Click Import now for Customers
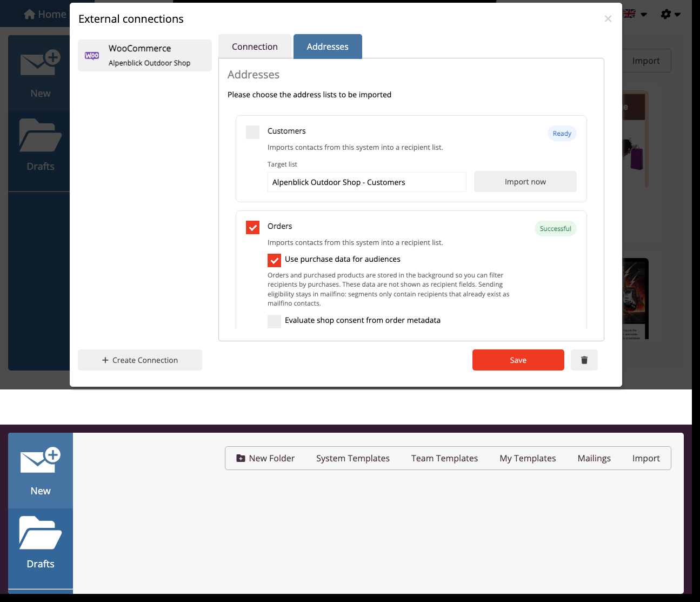Viewport: 700px width, 602px height. click(525, 182)
